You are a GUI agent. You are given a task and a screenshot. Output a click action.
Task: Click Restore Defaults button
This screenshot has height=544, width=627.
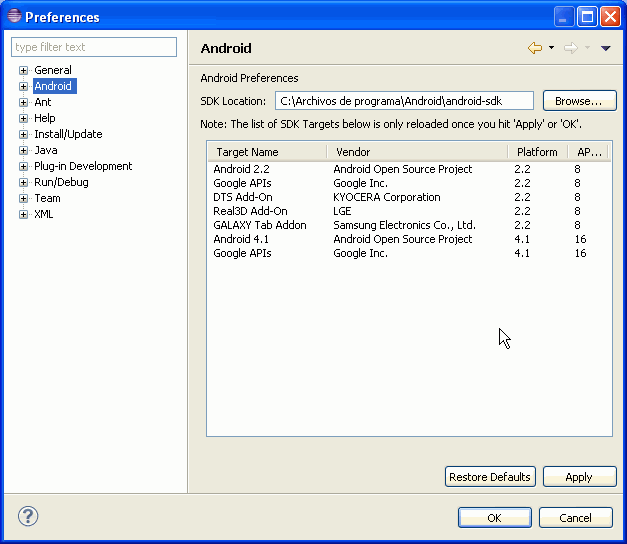pos(490,477)
